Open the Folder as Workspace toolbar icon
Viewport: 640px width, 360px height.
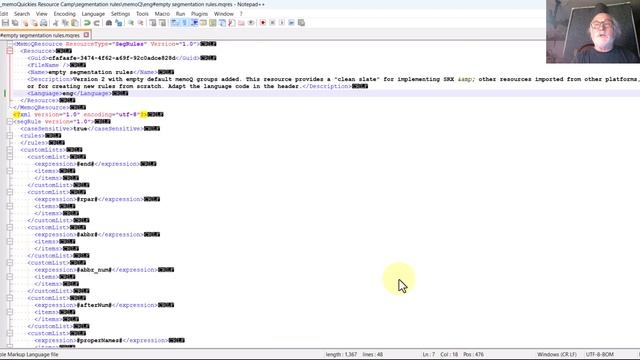click(x=241, y=23)
